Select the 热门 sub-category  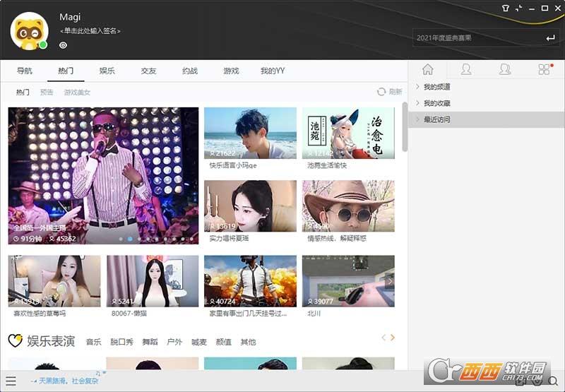23,93
